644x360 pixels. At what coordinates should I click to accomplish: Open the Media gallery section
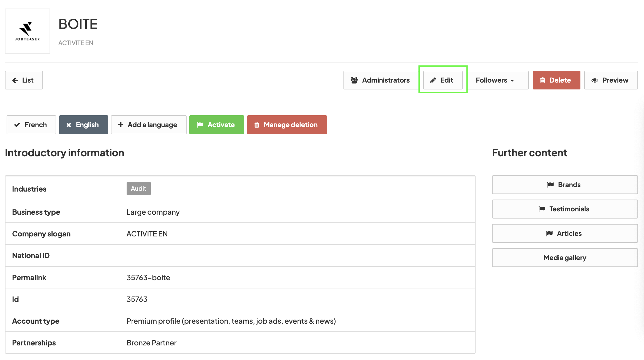click(x=565, y=258)
